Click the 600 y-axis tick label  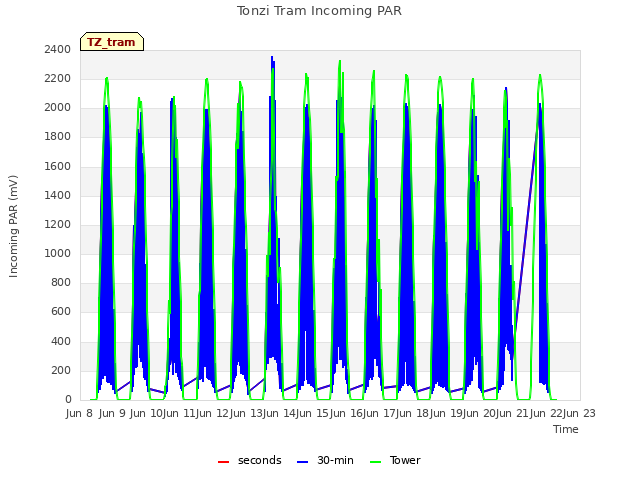tap(61, 312)
